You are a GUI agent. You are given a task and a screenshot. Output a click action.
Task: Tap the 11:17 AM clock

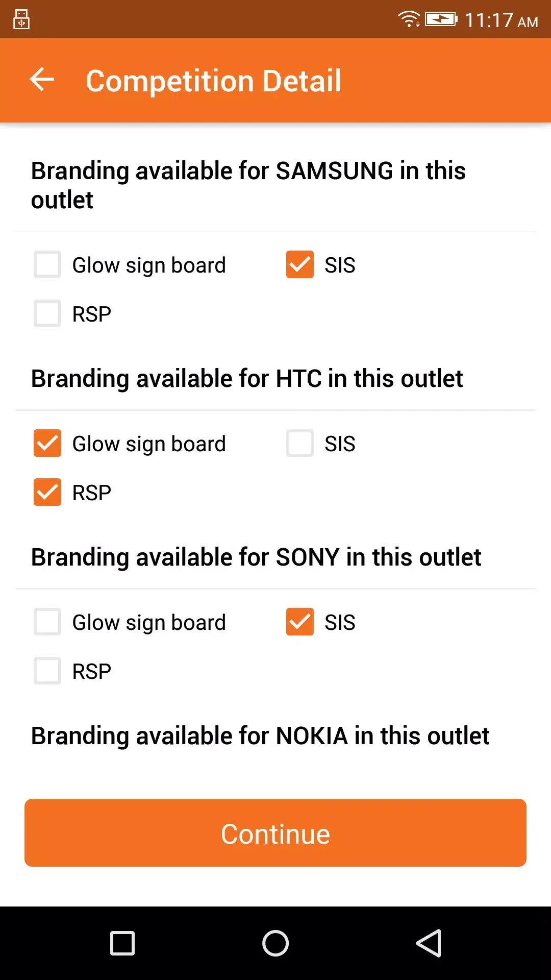click(x=501, y=20)
